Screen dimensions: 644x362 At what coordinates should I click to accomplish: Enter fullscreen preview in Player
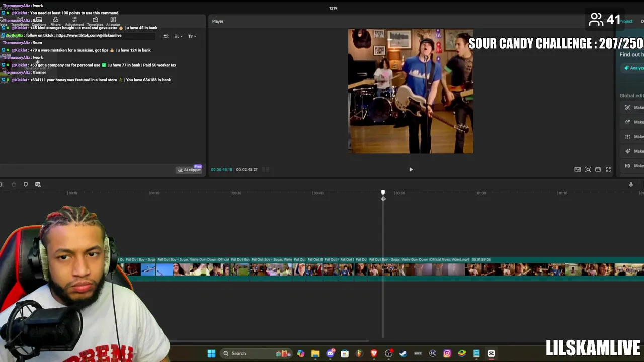608,170
